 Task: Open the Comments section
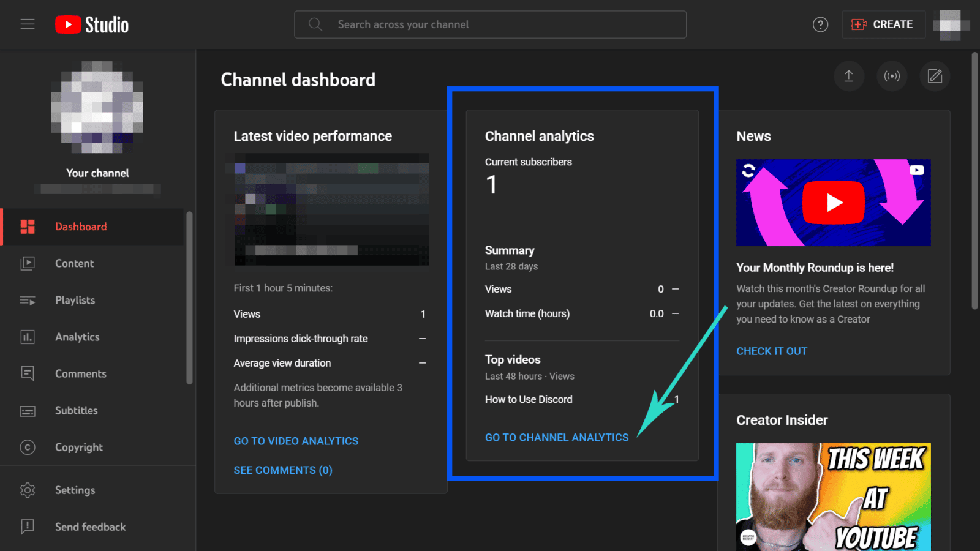tap(92, 373)
